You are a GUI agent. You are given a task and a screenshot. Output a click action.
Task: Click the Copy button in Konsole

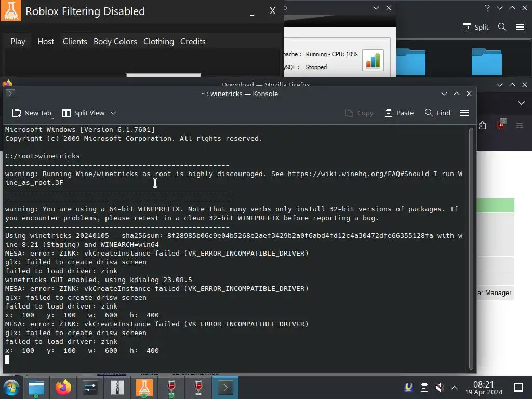(x=359, y=113)
